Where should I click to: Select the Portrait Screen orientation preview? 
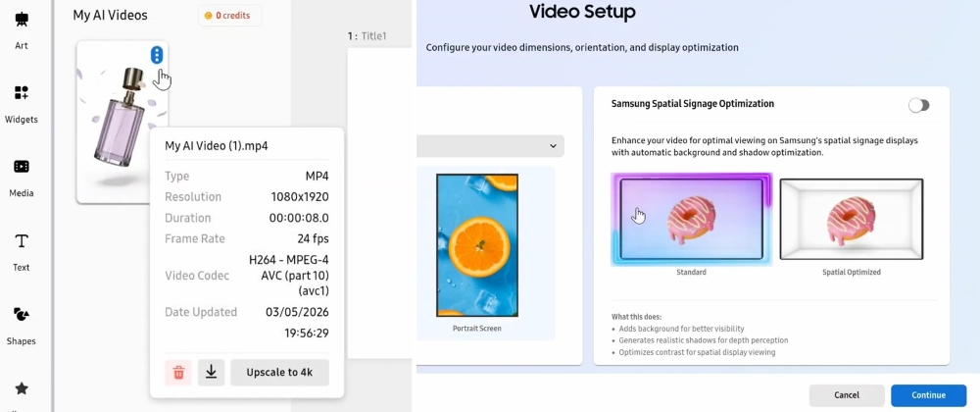pos(476,245)
